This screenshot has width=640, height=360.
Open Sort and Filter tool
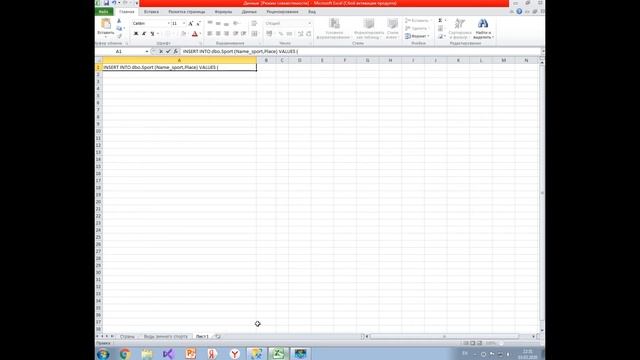coord(460,29)
